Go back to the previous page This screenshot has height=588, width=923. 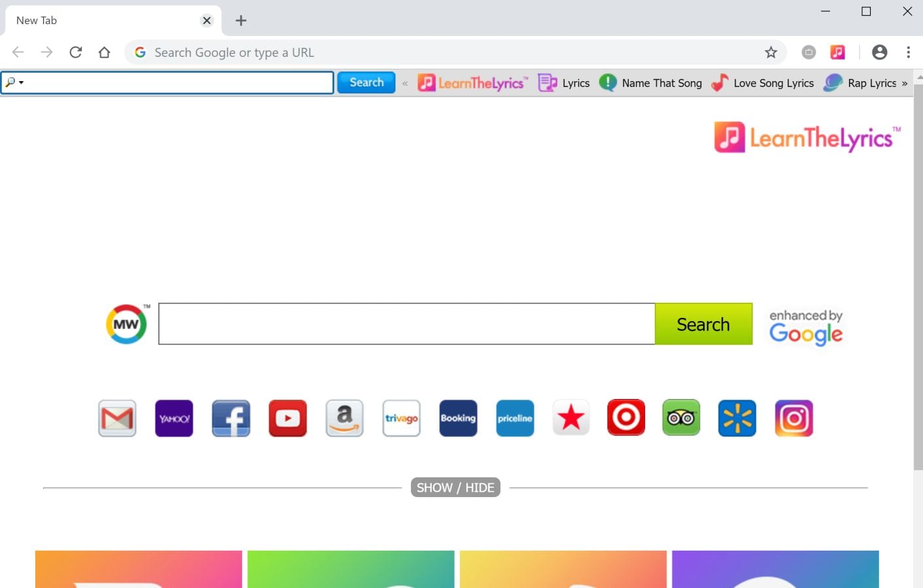(18, 52)
